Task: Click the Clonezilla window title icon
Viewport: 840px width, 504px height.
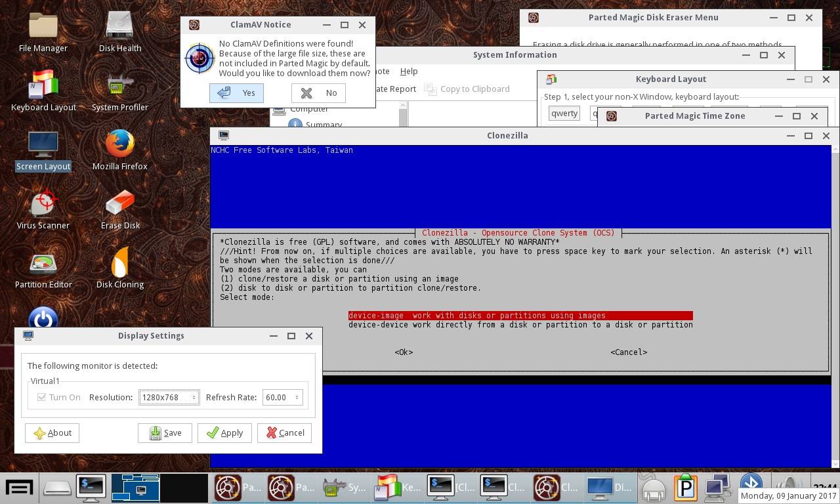Action: 224,136
